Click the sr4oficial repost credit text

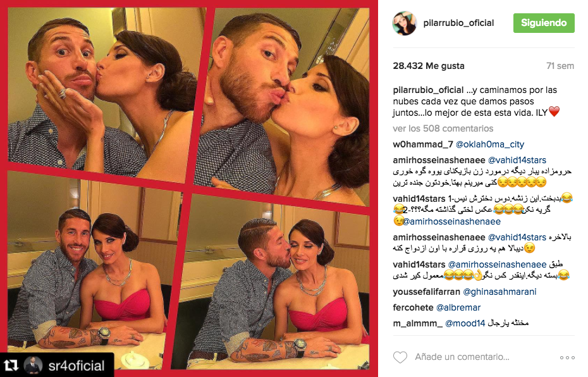(x=77, y=366)
